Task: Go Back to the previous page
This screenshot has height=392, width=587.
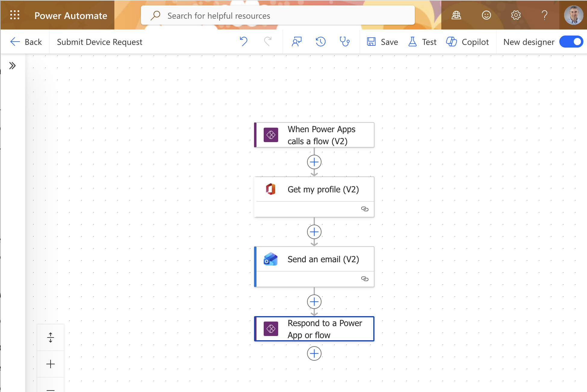Action: (26, 42)
